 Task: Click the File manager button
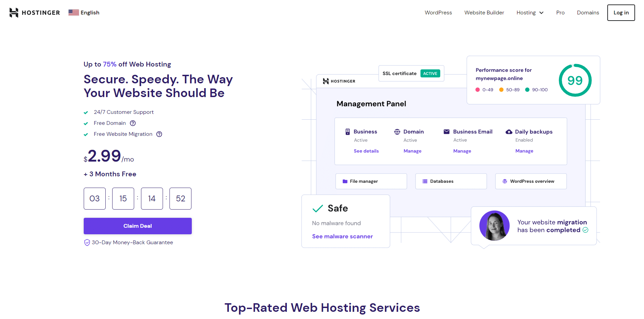[371, 181]
